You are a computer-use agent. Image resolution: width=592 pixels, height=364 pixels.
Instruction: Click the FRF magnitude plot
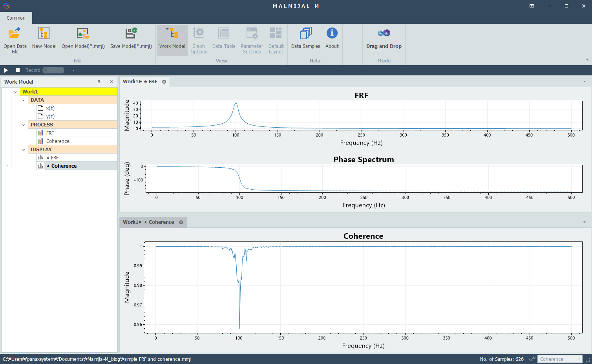[361, 116]
